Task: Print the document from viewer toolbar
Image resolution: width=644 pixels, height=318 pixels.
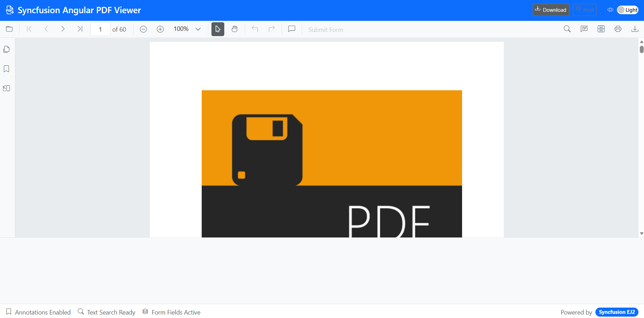Action: point(618,29)
